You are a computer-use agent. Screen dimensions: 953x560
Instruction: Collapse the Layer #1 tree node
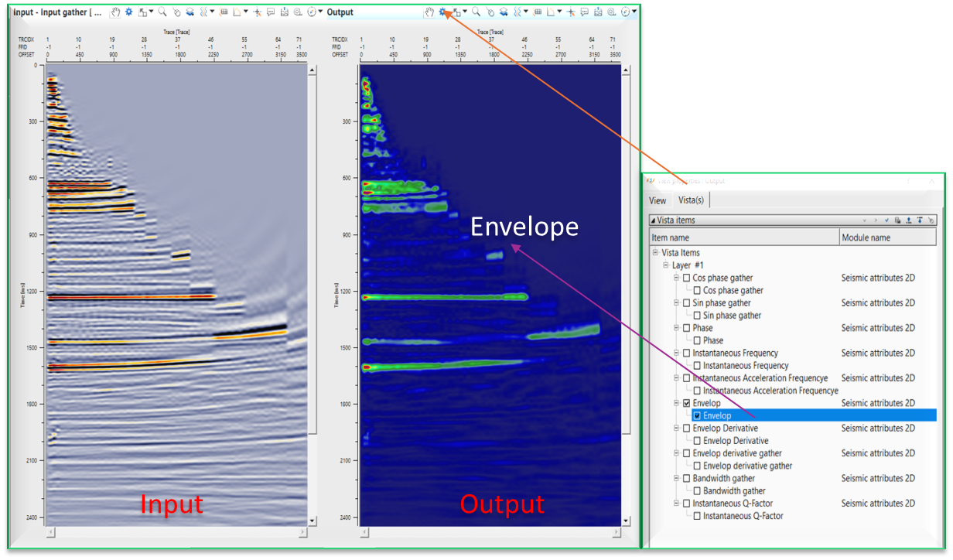(664, 265)
